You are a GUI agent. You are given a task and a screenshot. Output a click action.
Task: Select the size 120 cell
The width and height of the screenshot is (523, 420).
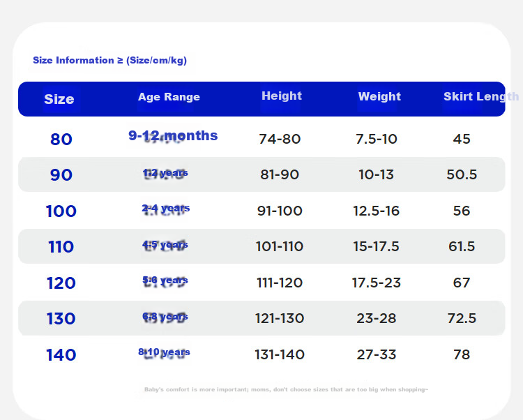click(61, 283)
